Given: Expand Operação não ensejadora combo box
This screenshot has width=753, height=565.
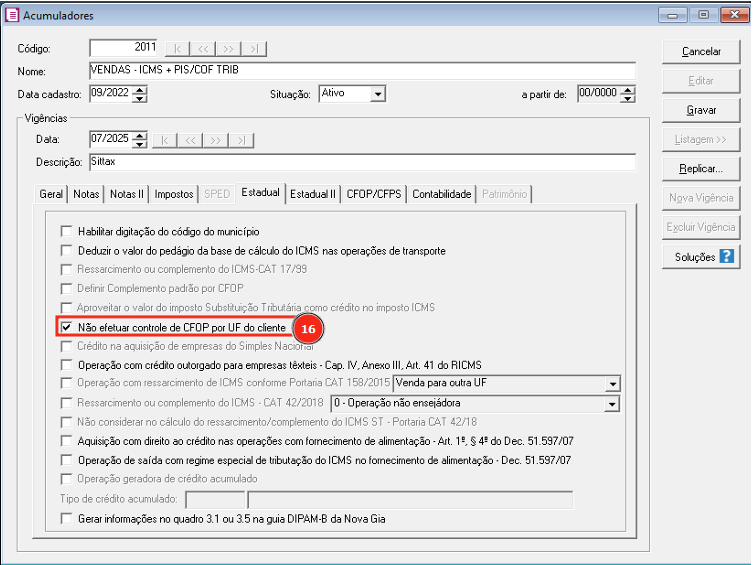Looking at the screenshot, I should pyautogui.click(x=612, y=404).
